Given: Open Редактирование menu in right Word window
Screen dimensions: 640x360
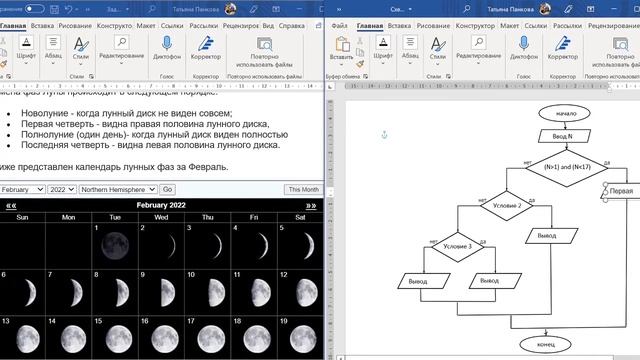Looking at the screenshot, I should click(478, 51).
